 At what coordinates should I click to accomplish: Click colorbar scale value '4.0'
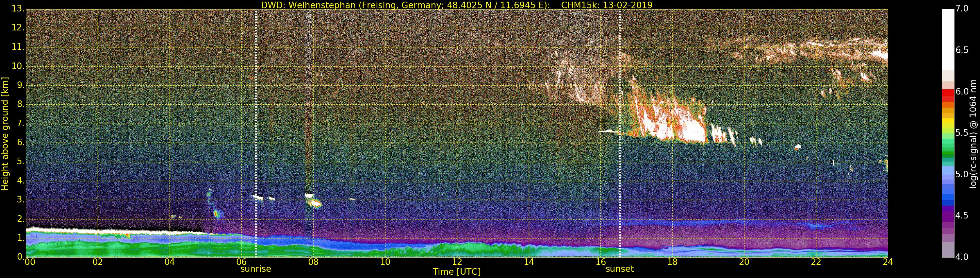962,257
